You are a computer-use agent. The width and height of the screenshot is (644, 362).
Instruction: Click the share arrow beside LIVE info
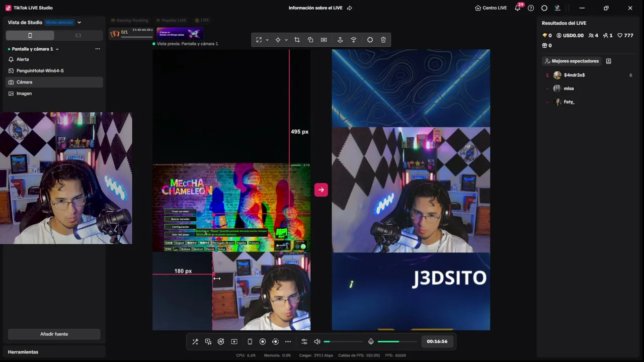click(x=350, y=8)
